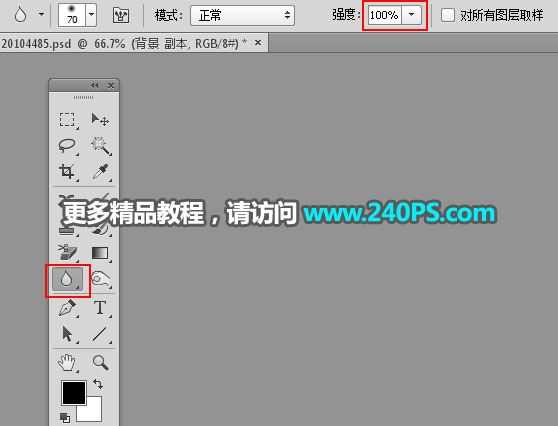Viewport: 558px width, 426px height.
Task: Select the Hand tool
Action: (67, 363)
